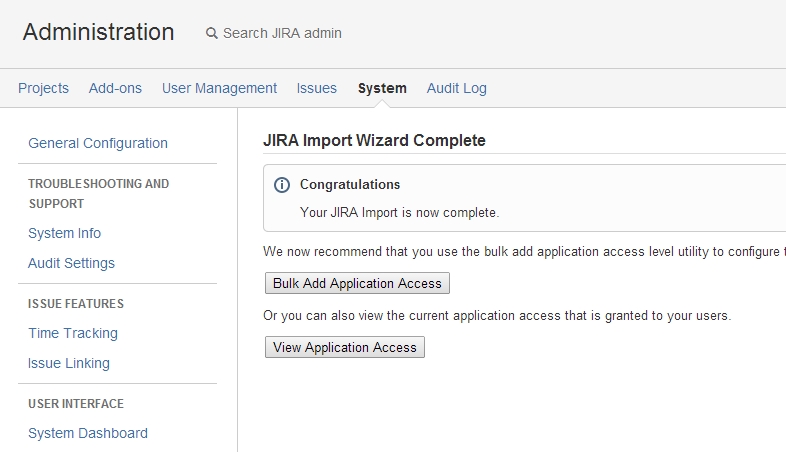Open Issue Linking settings
The width and height of the screenshot is (786, 452).
[x=69, y=363]
